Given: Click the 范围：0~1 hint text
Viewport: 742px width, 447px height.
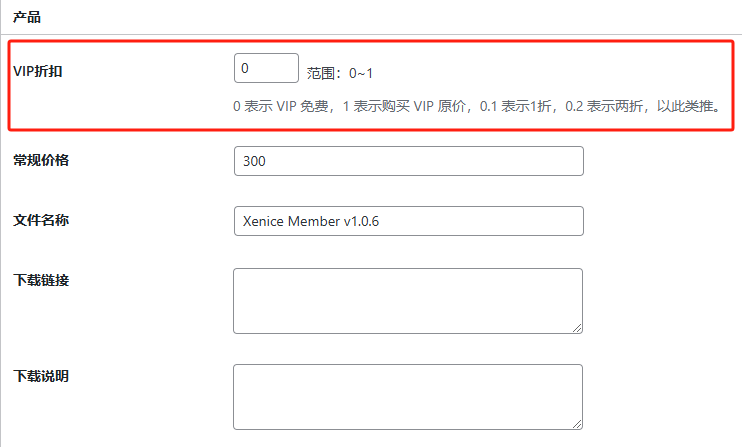Looking at the screenshot, I should (340, 73).
